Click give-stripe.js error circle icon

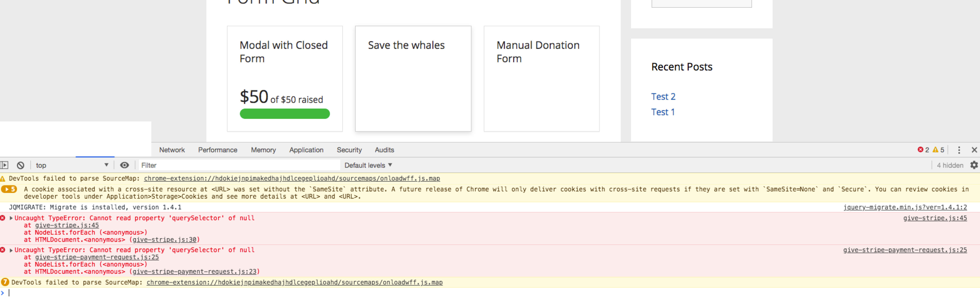click(3, 218)
